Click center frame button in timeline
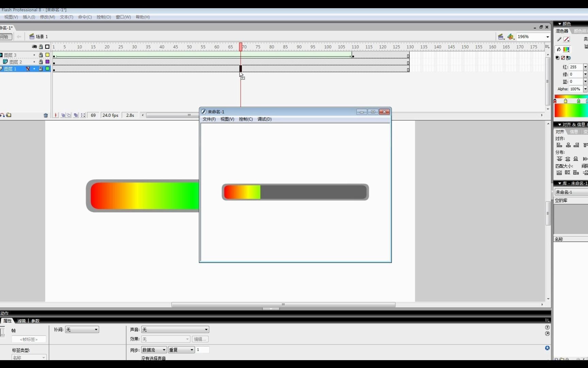 pos(56,115)
